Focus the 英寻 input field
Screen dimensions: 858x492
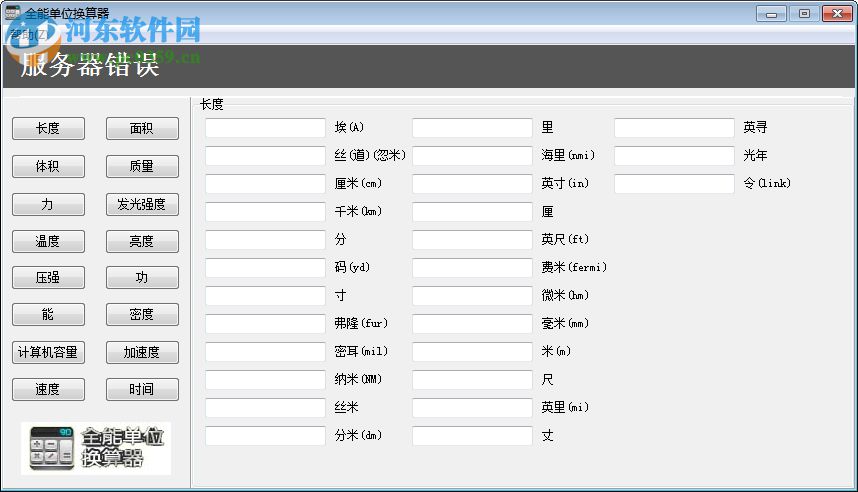674,128
